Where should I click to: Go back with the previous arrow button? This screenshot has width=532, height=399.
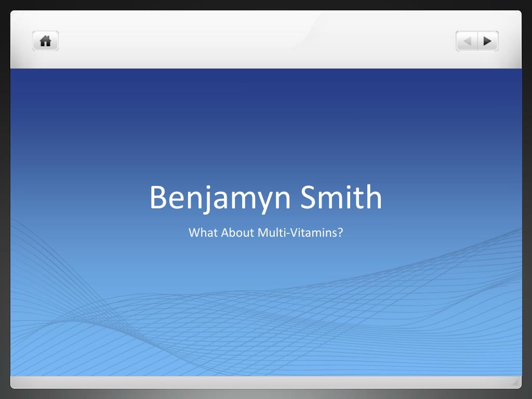pos(467,41)
